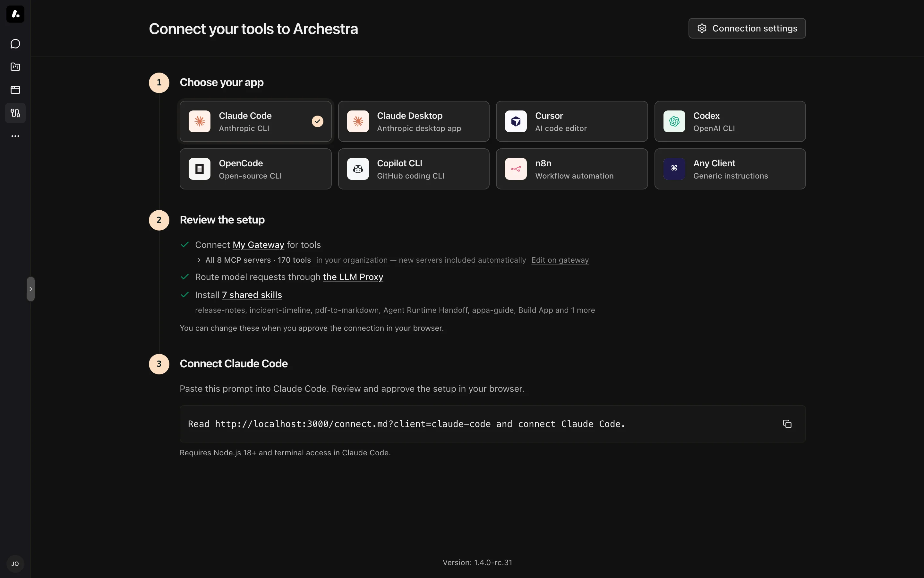This screenshot has width=924, height=578.
Task: Select OpenCode Open-source CLI card
Action: [x=255, y=169]
